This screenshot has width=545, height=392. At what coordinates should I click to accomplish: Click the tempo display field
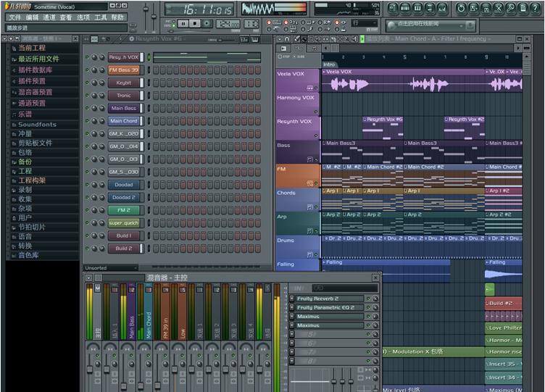click(228, 24)
